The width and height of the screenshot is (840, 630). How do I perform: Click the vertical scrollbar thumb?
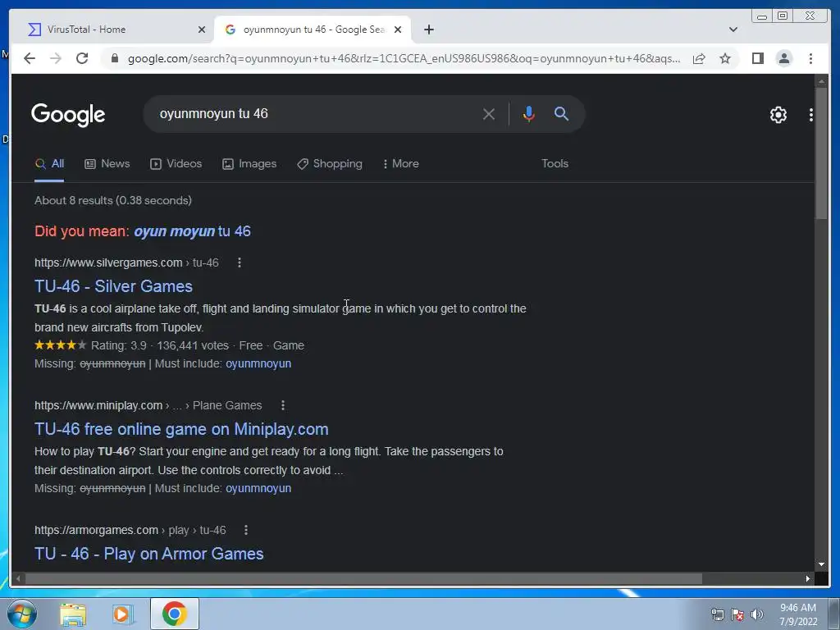821,153
